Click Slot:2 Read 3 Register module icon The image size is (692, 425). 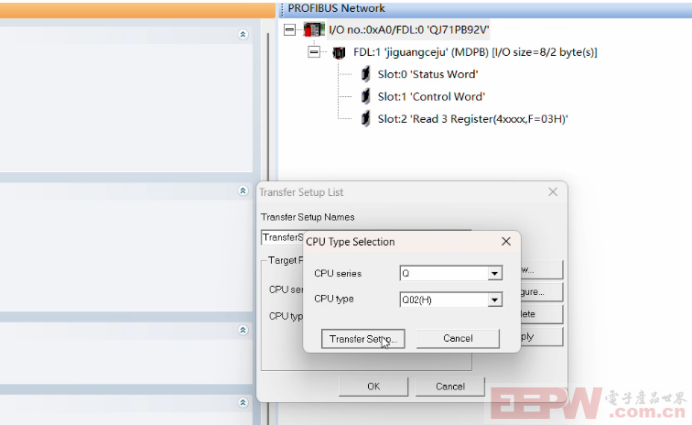click(365, 119)
